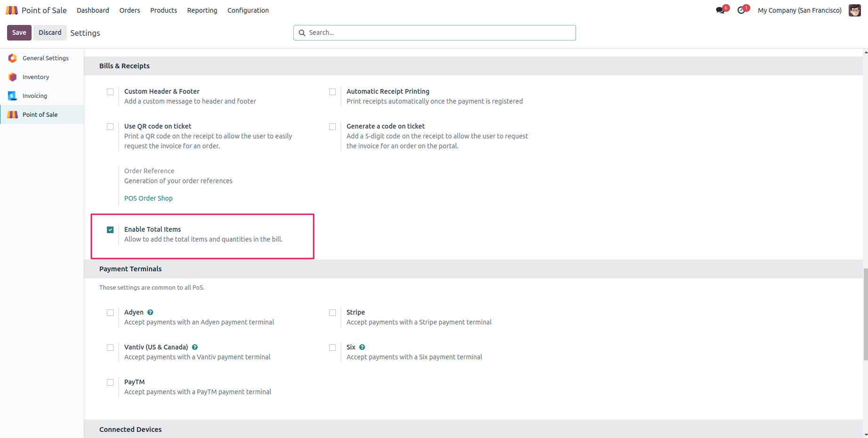The height and width of the screenshot is (438, 868).
Task: Disable the Enable Total Items checkbox
Action: click(110, 230)
